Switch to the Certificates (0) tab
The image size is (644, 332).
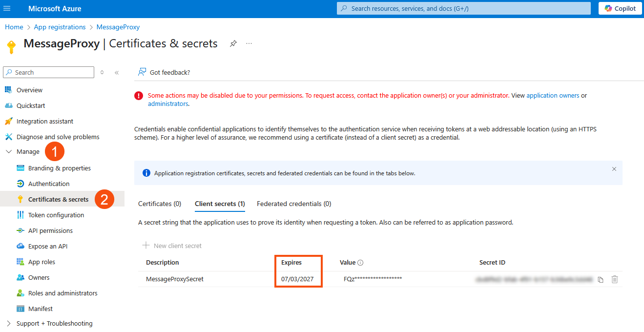click(x=160, y=204)
